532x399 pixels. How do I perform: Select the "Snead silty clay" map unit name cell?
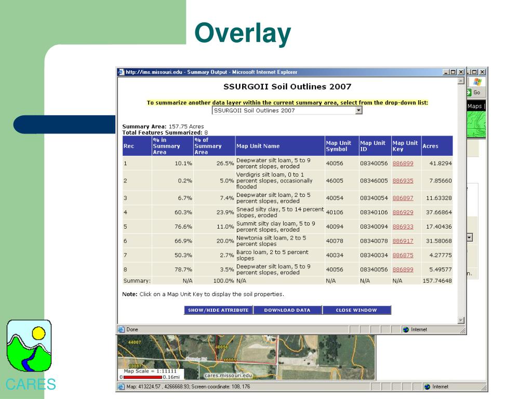pyautogui.click(x=280, y=212)
